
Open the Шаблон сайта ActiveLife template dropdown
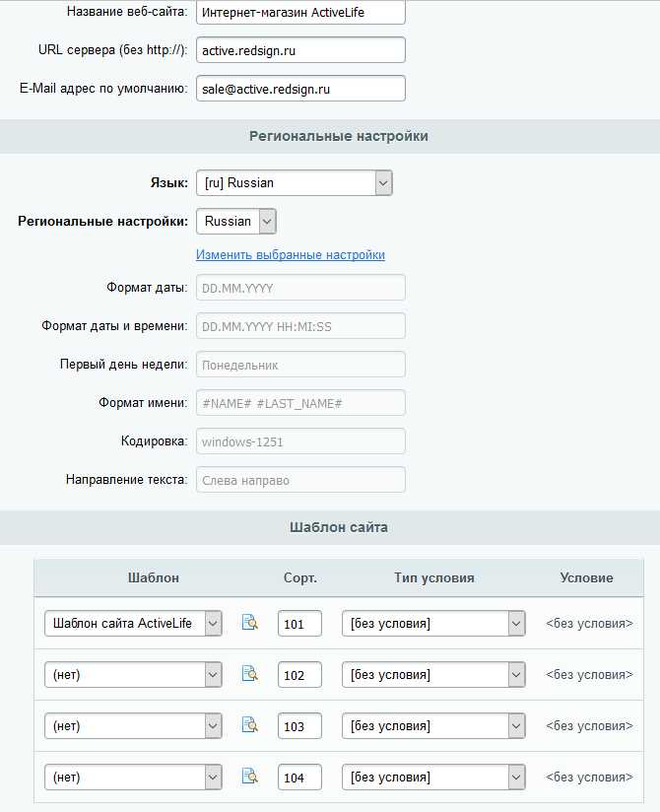[133, 623]
